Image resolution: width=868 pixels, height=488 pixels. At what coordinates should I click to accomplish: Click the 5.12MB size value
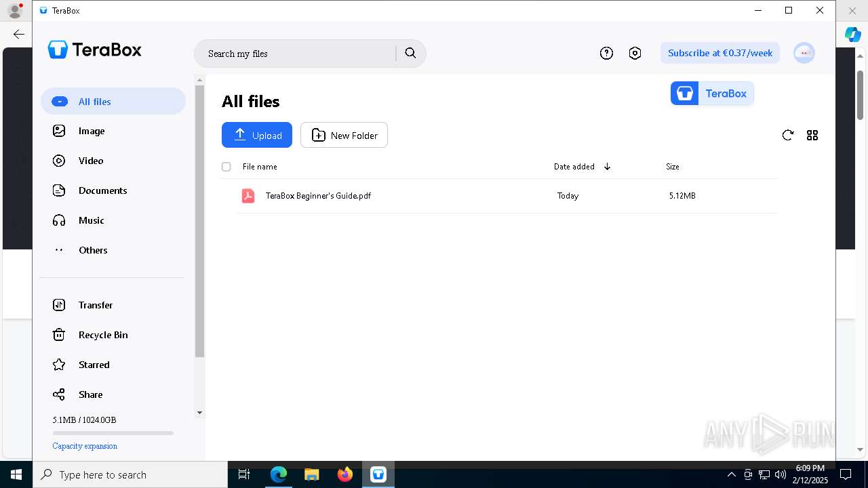682,196
